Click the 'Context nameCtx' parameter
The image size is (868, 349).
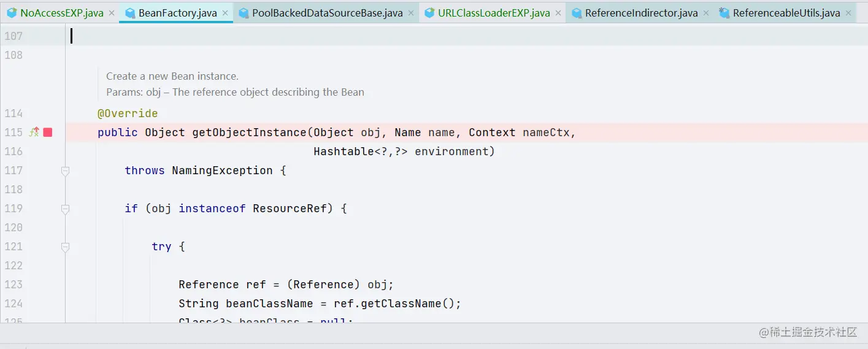click(x=520, y=132)
